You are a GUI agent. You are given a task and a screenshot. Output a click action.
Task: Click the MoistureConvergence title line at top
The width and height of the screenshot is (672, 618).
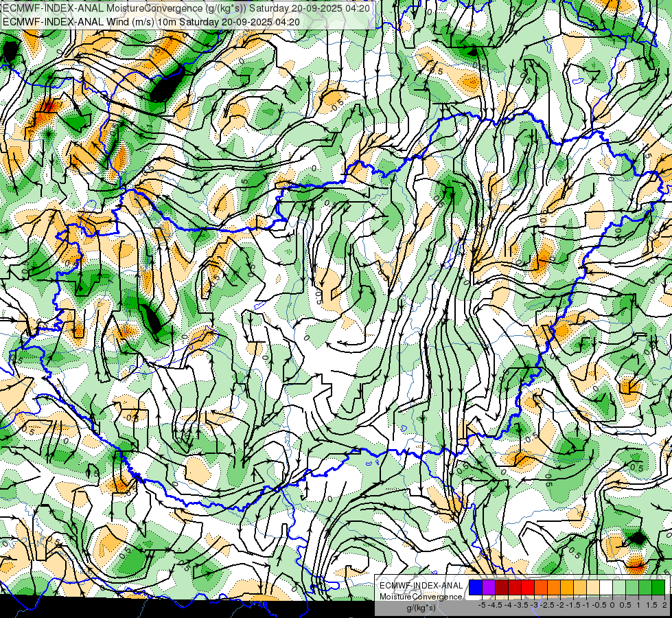click(187, 8)
